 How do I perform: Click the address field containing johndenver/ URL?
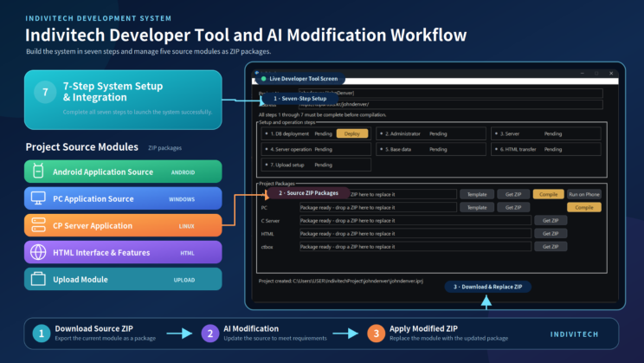click(x=451, y=105)
